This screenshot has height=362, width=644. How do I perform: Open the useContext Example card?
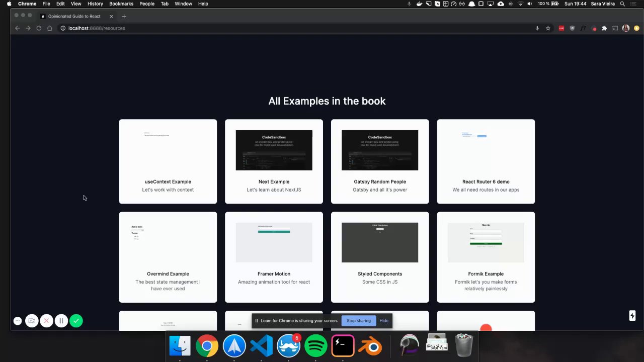[x=168, y=161]
